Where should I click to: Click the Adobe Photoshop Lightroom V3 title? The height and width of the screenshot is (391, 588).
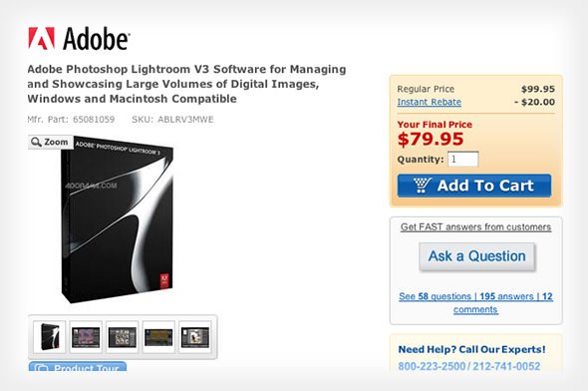(x=186, y=84)
